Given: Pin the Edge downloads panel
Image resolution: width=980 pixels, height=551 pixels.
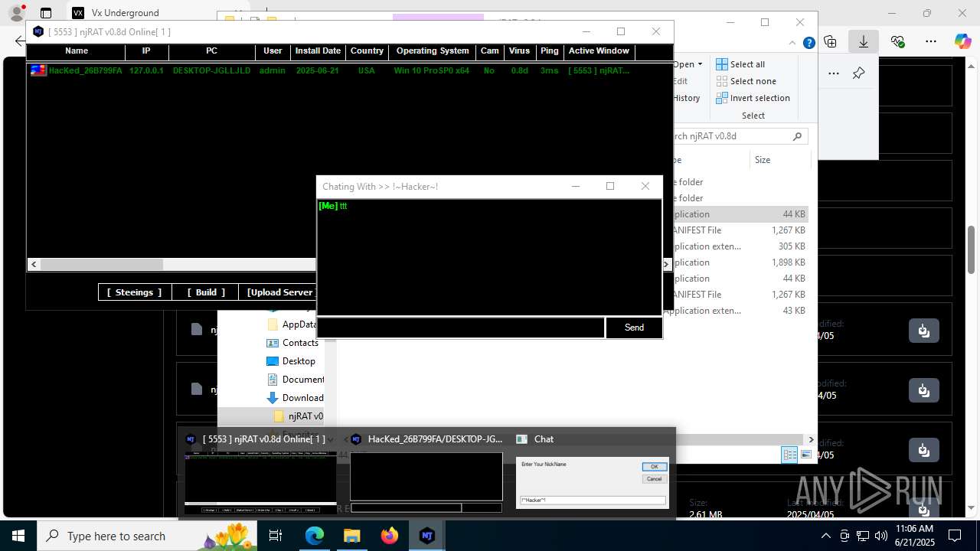Looking at the screenshot, I should pyautogui.click(x=858, y=73).
